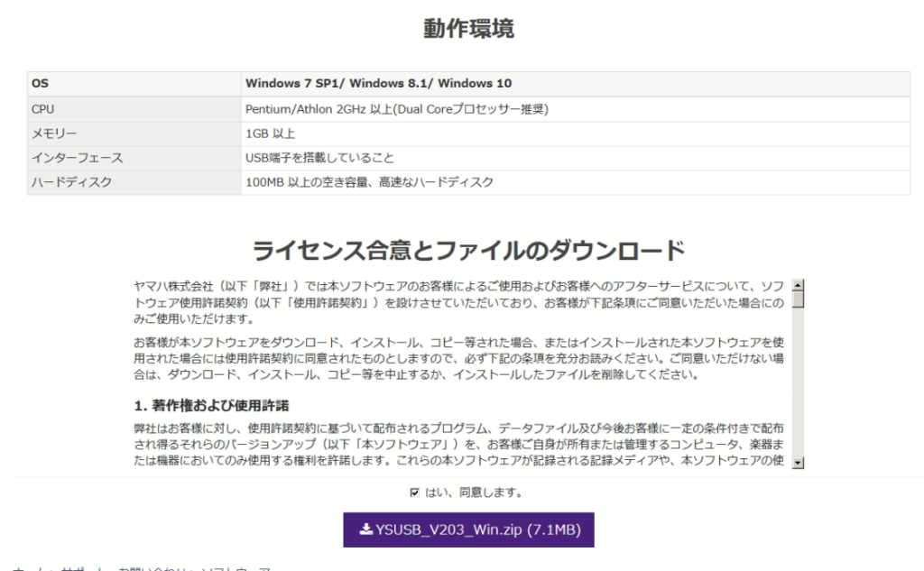Click the OS header cell
924x571 pixels.
pos(134,84)
